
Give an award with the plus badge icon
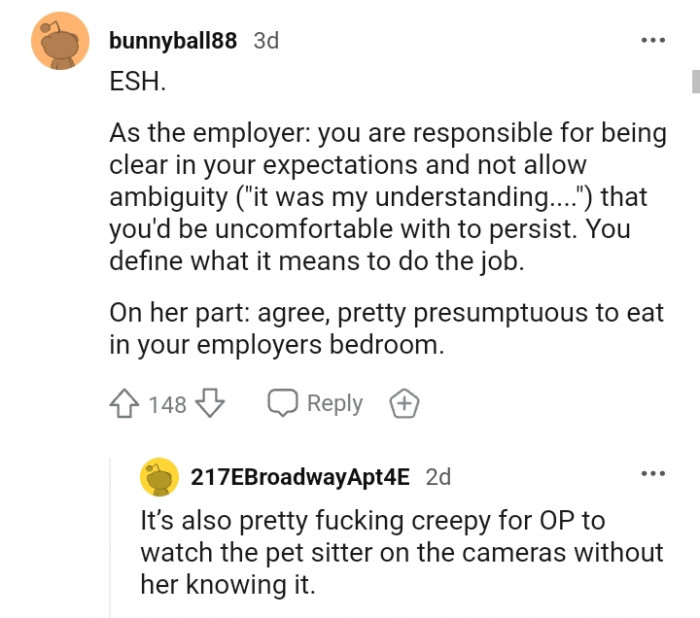coord(404,404)
